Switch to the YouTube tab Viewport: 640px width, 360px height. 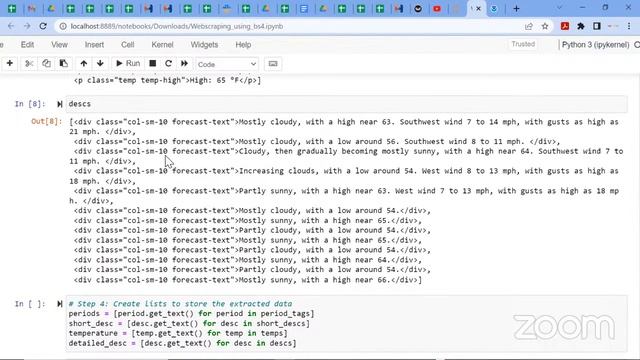437,8
